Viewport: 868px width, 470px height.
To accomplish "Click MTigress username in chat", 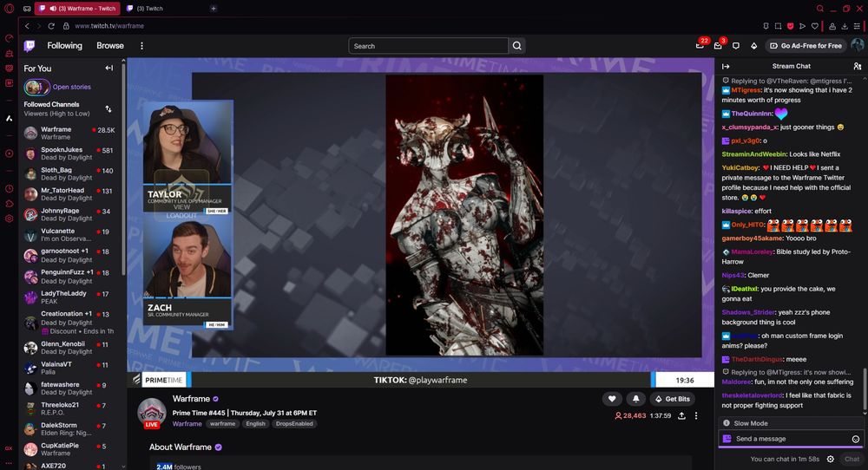I will [x=746, y=90].
